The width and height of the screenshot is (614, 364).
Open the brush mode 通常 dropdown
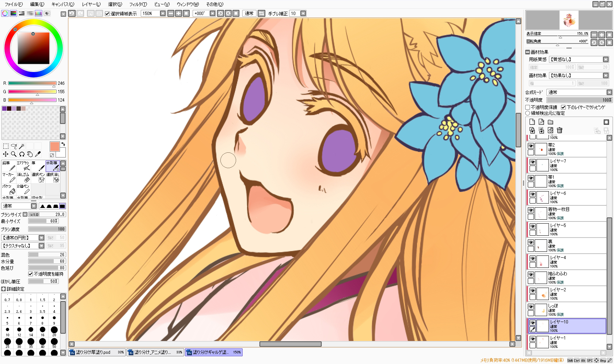coord(34,206)
